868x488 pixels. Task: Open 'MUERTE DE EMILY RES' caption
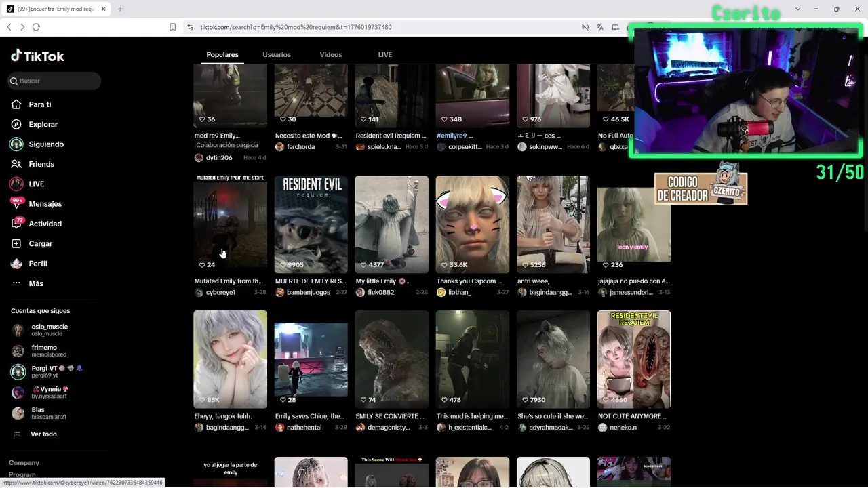click(311, 281)
